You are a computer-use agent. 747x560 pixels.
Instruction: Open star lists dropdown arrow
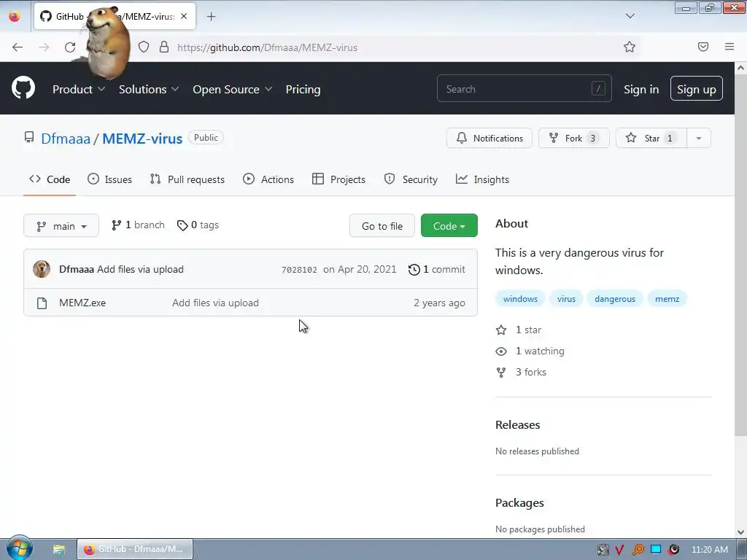pos(699,138)
